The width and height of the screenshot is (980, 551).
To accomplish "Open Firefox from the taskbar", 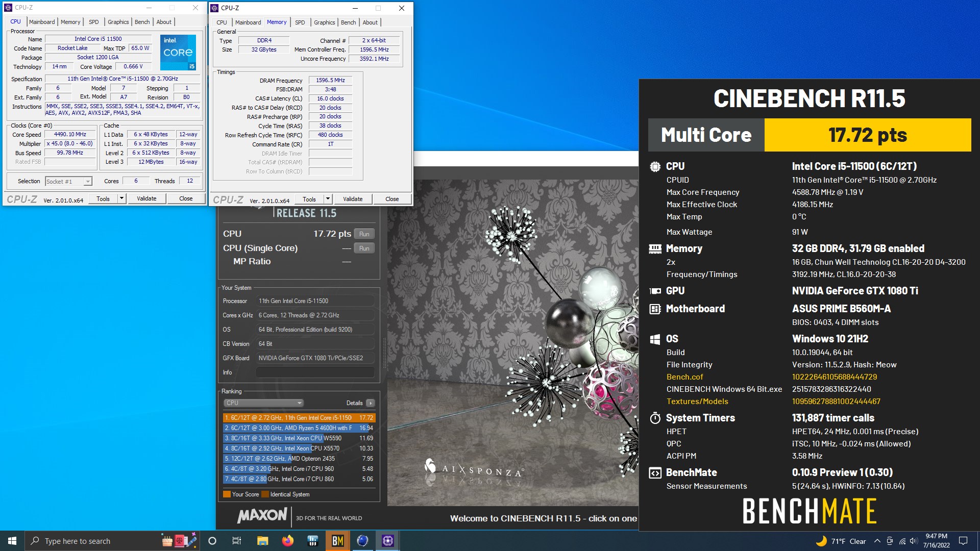I will pos(288,541).
